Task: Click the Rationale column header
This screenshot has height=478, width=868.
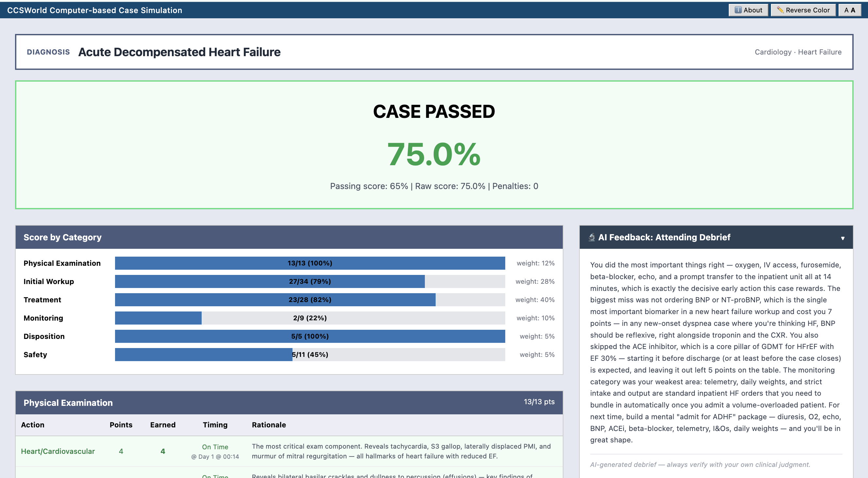Action: point(269,425)
